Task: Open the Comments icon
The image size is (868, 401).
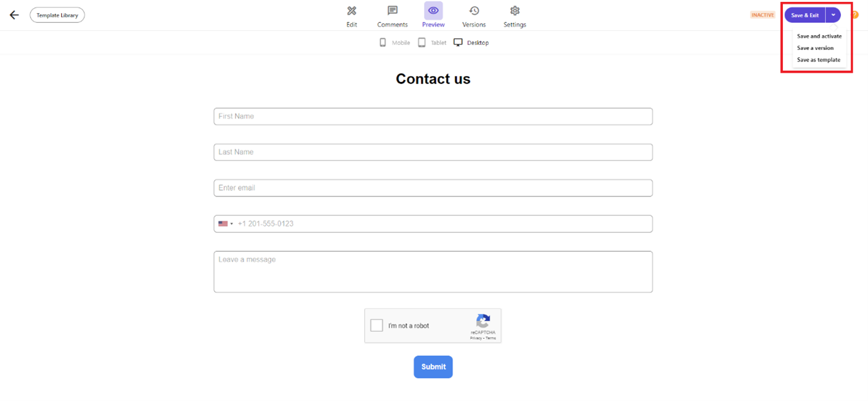Action: pos(392,11)
